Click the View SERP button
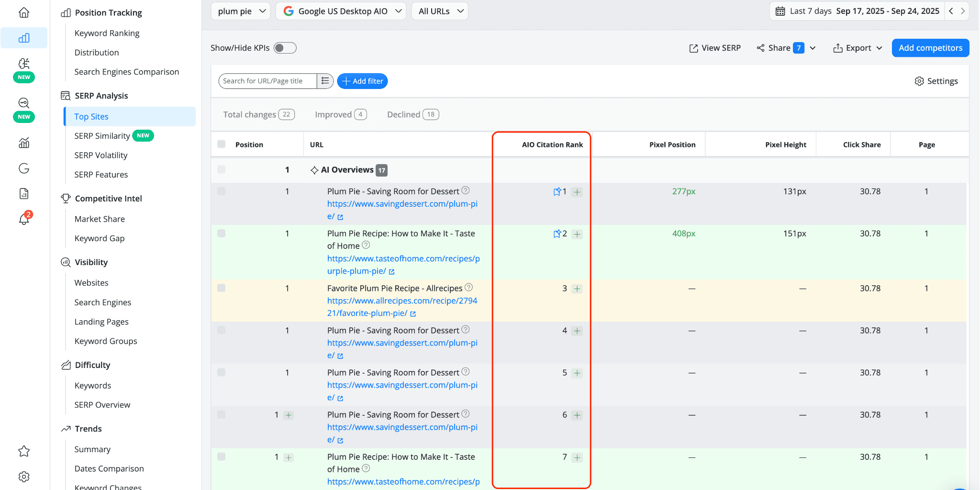Image resolution: width=980 pixels, height=490 pixels. pyautogui.click(x=715, y=48)
